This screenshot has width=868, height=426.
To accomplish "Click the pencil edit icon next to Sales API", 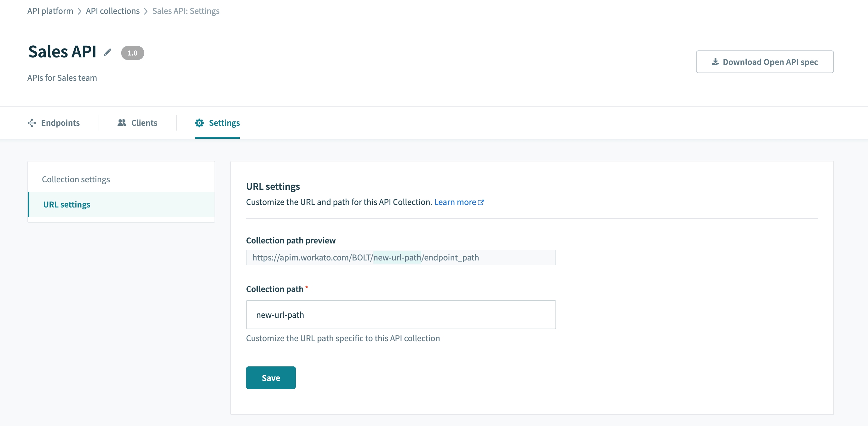I will (x=109, y=53).
